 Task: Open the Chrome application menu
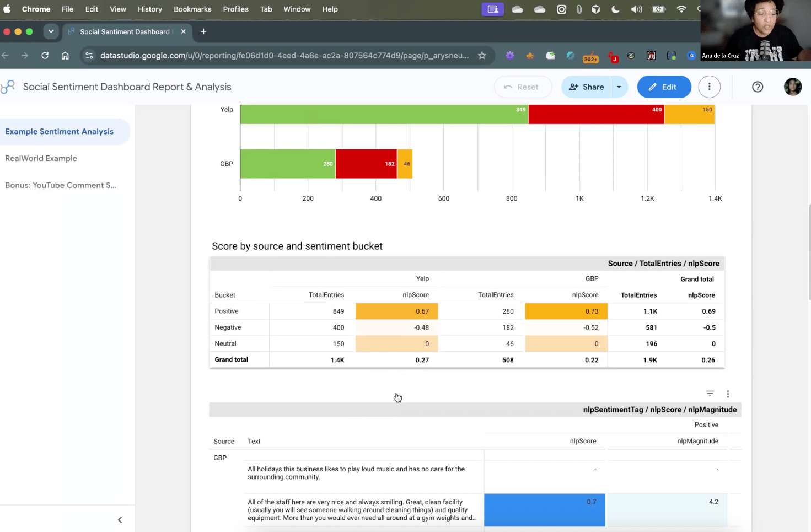[36, 9]
